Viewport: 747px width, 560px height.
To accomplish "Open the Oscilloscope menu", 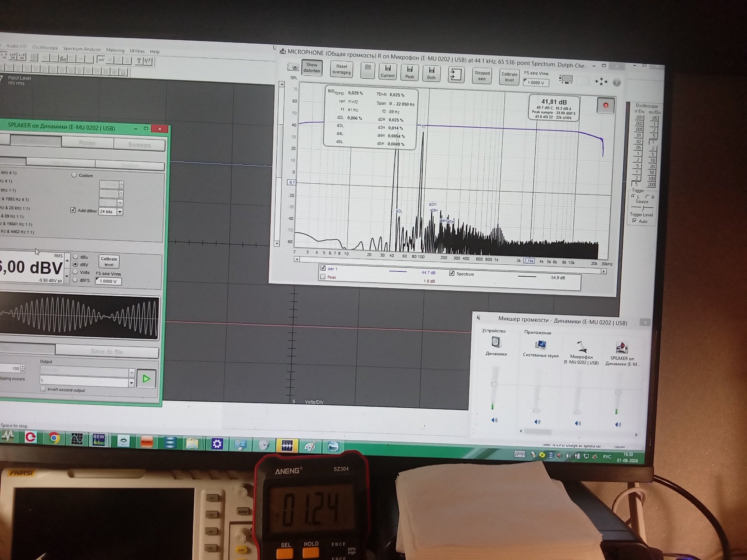I will (45, 47).
